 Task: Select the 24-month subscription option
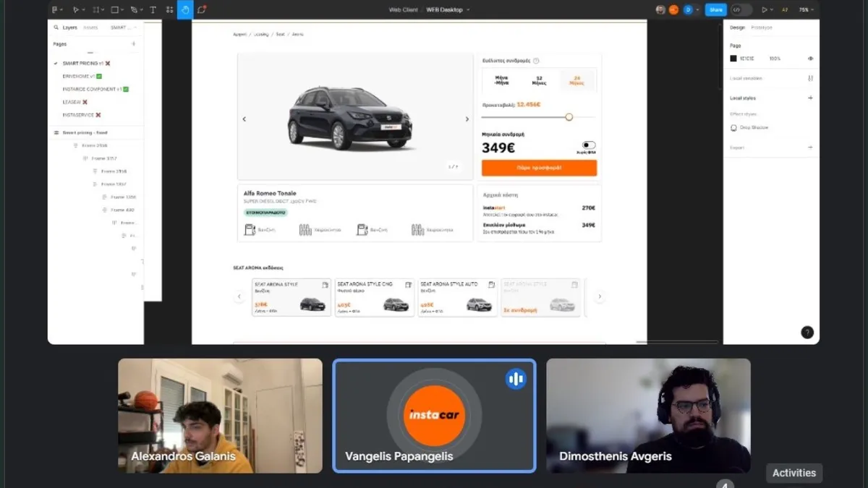point(576,80)
